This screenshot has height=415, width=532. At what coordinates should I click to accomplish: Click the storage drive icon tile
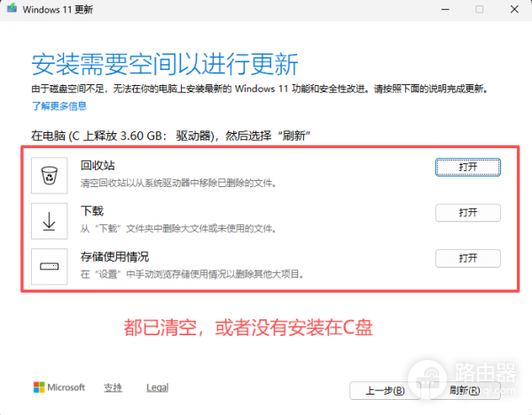pos(49,267)
